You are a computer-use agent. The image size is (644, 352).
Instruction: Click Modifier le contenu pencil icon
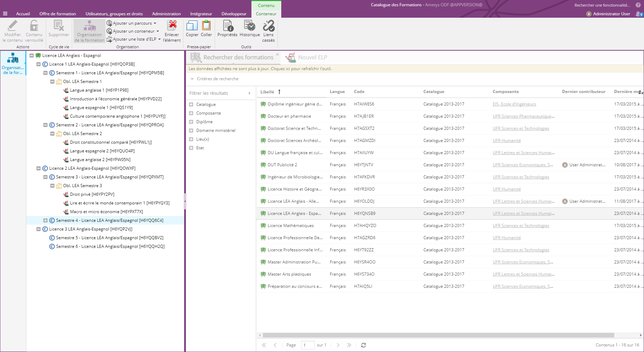tap(12, 26)
